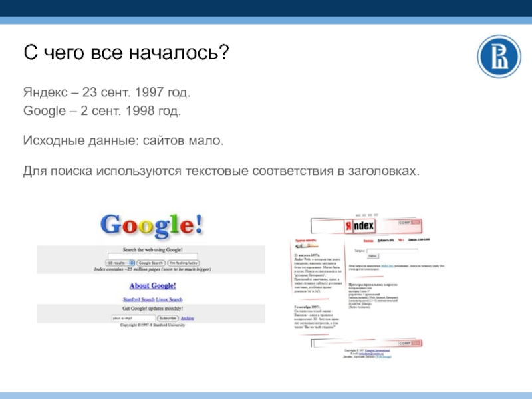Open the Google 'Archive' link

click(x=188, y=319)
